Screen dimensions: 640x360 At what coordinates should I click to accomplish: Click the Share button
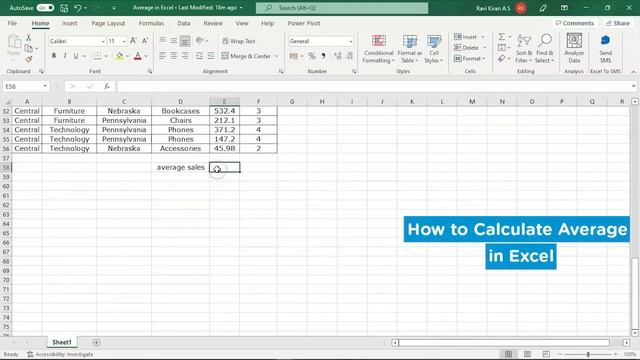point(618,23)
